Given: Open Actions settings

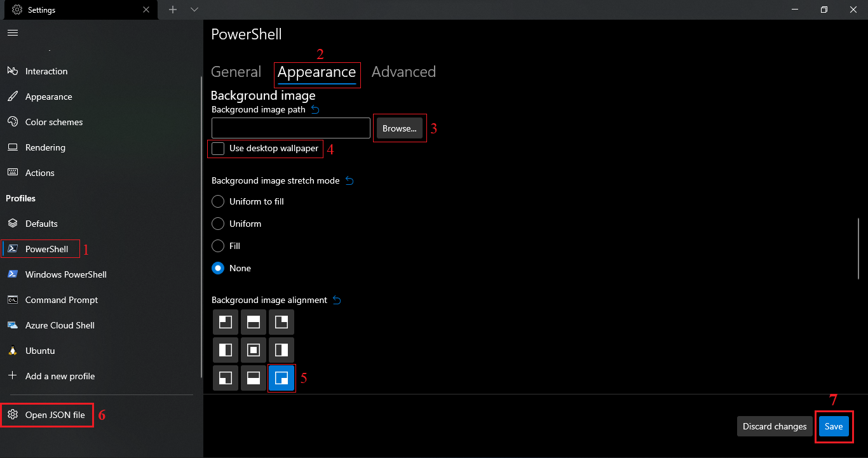Looking at the screenshot, I should (100, 173).
